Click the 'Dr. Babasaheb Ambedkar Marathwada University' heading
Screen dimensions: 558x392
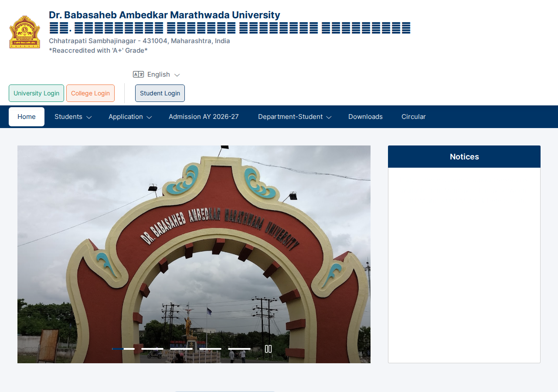click(x=164, y=15)
